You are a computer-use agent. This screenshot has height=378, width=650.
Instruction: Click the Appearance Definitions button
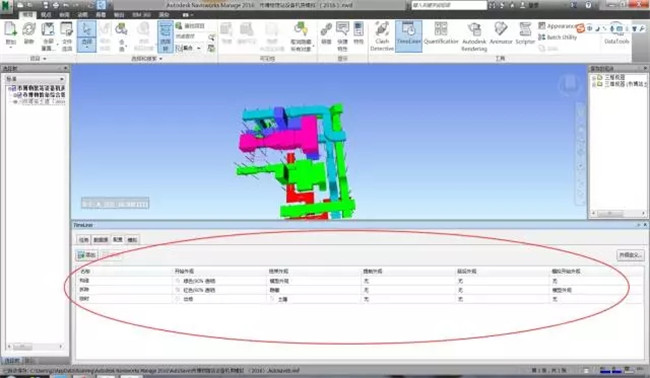coord(630,255)
